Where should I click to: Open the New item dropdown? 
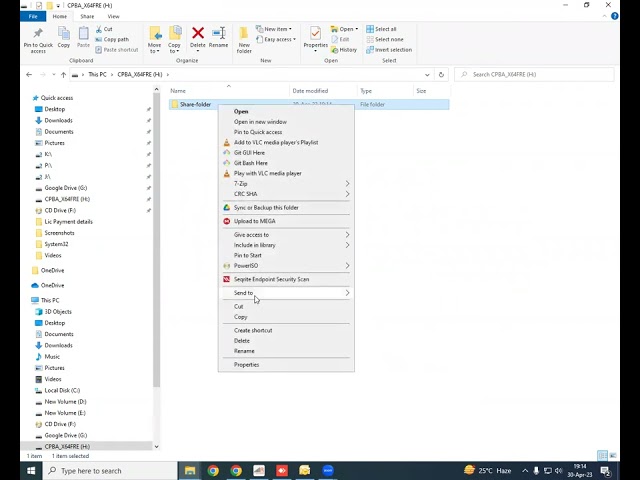tap(274, 29)
